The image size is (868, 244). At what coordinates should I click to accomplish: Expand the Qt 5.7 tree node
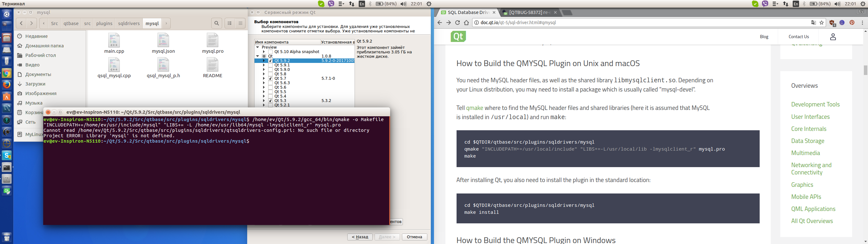point(264,78)
